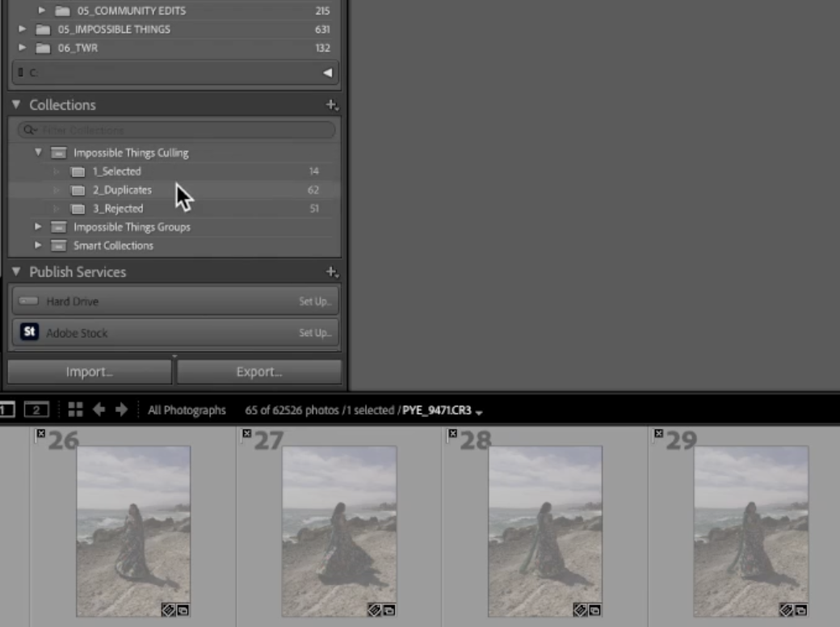Select the 2_Duplicates collection
This screenshot has width=840, height=627.
[x=122, y=190]
